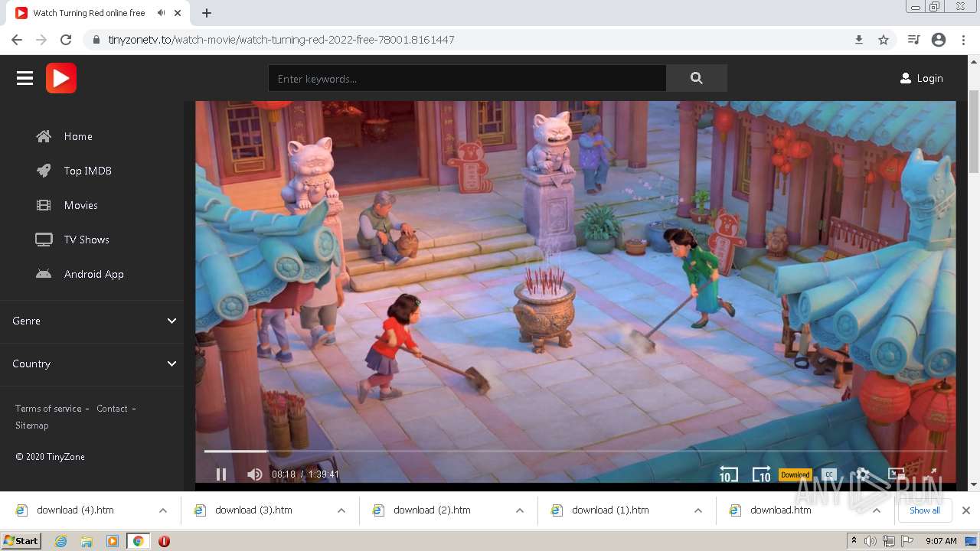Open Movies in sidebar
The image size is (980, 551).
81,205
